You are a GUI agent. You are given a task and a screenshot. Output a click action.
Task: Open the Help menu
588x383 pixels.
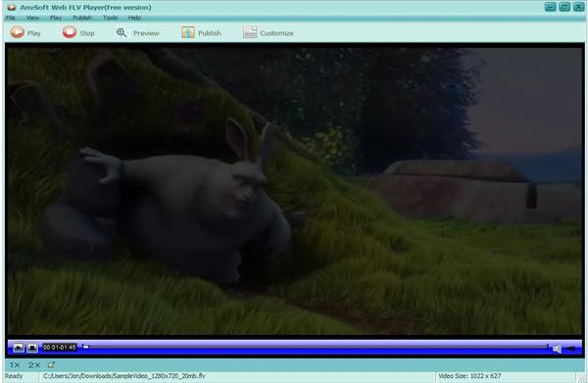(134, 18)
